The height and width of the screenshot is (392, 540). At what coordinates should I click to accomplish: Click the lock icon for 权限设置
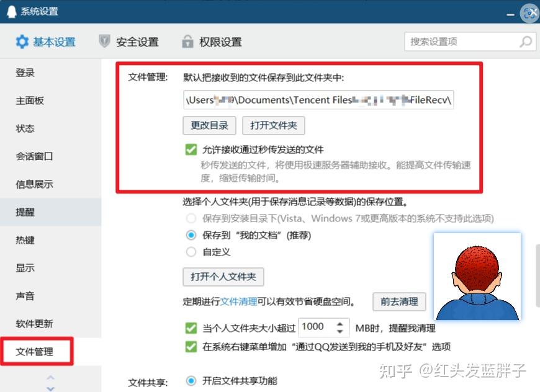pyautogui.click(x=187, y=42)
